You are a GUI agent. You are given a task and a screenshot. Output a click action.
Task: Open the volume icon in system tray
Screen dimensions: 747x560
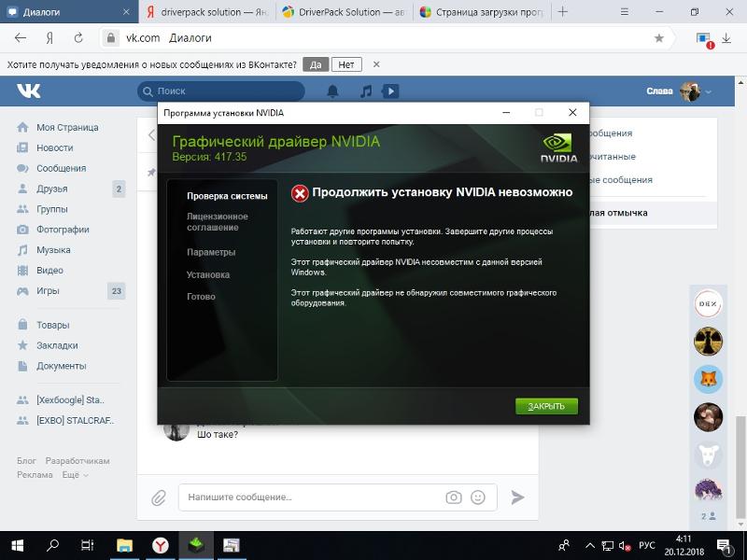(x=625, y=546)
